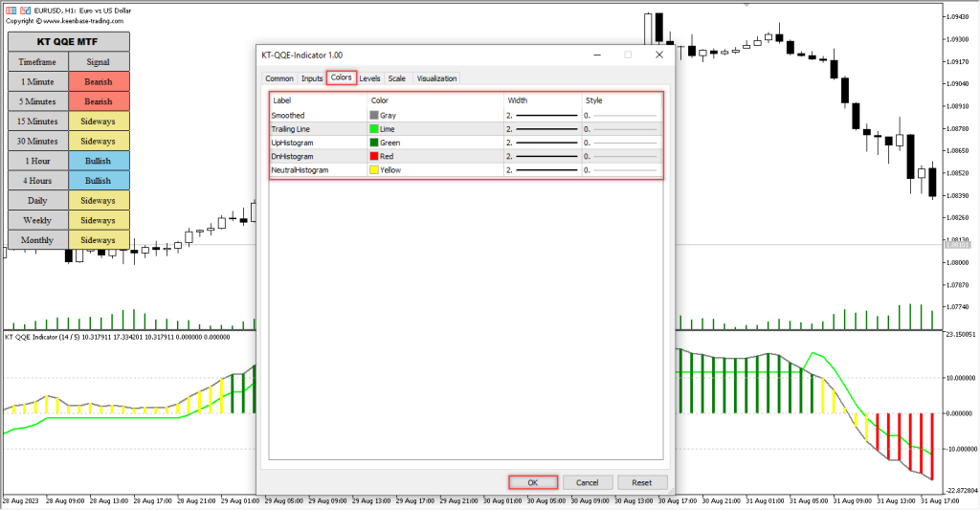The height and width of the screenshot is (510, 980).
Task: Open the Style option for Trailing Line
Action: point(621,128)
